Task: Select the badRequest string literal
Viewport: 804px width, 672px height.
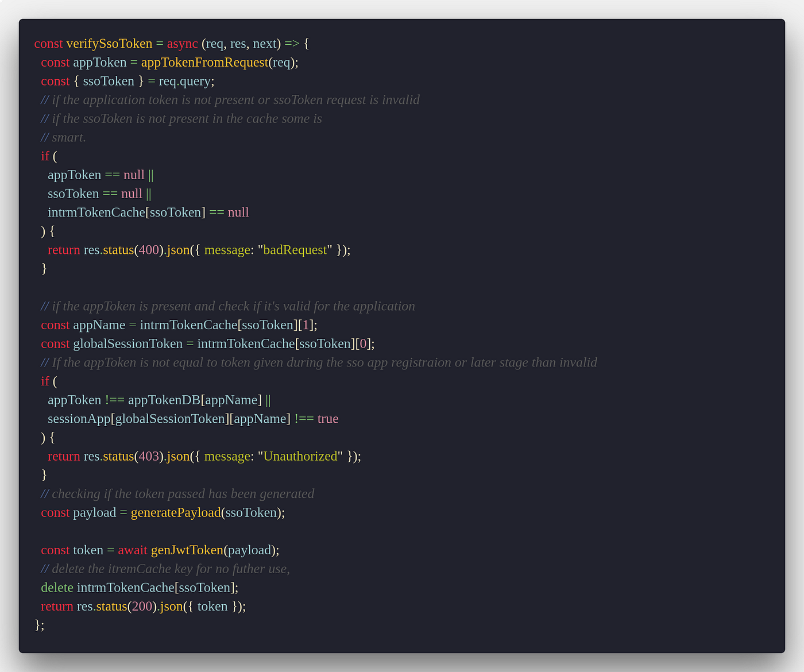Action: tap(295, 250)
